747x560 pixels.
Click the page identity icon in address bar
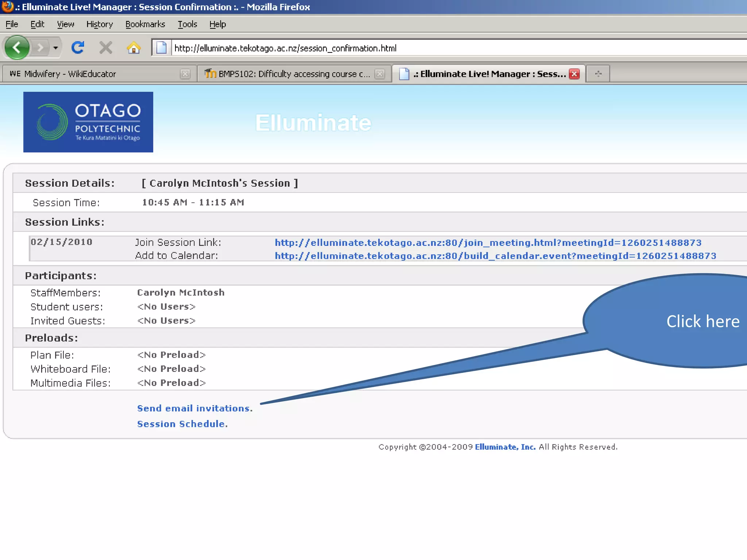click(x=161, y=48)
